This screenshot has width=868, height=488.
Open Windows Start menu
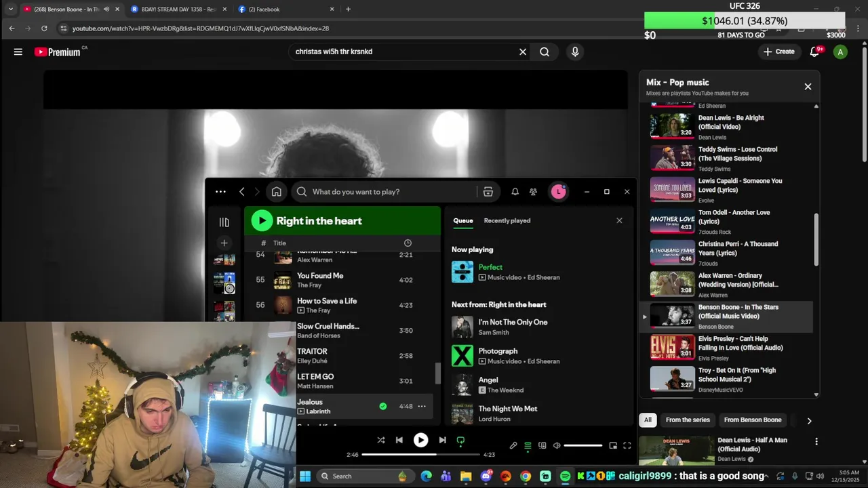305,476
